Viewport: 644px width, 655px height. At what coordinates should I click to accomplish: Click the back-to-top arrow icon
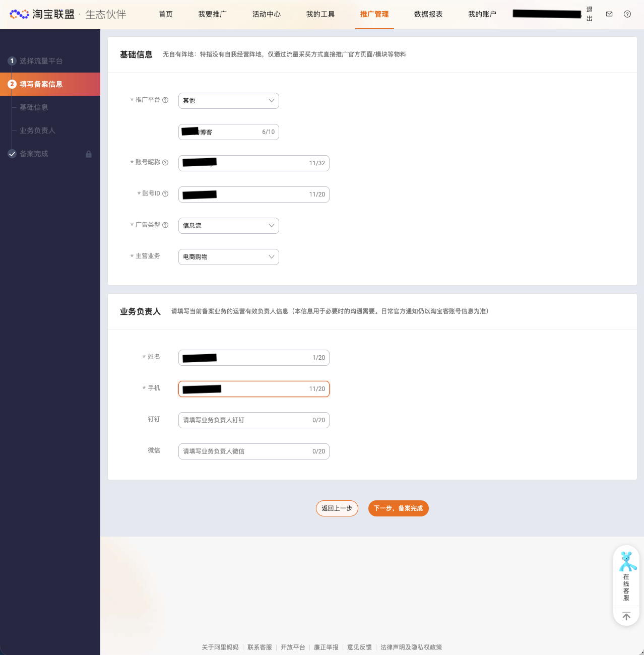click(x=626, y=616)
